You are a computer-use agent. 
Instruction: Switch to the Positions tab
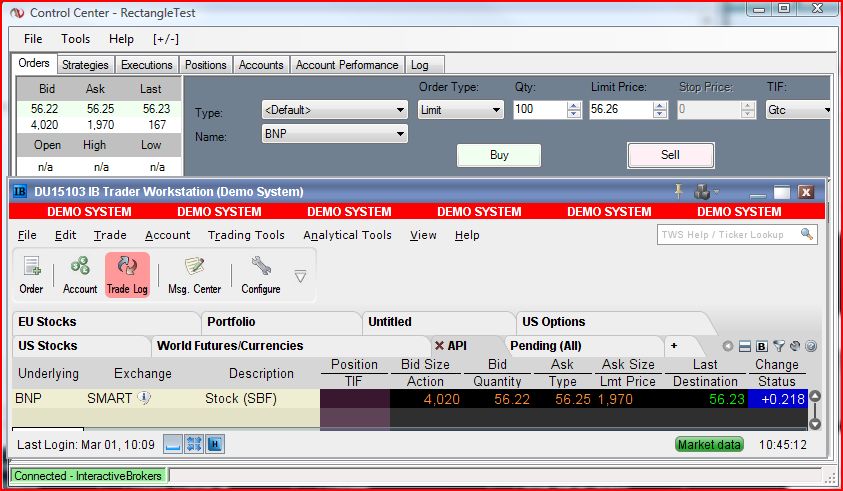coord(205,65)
